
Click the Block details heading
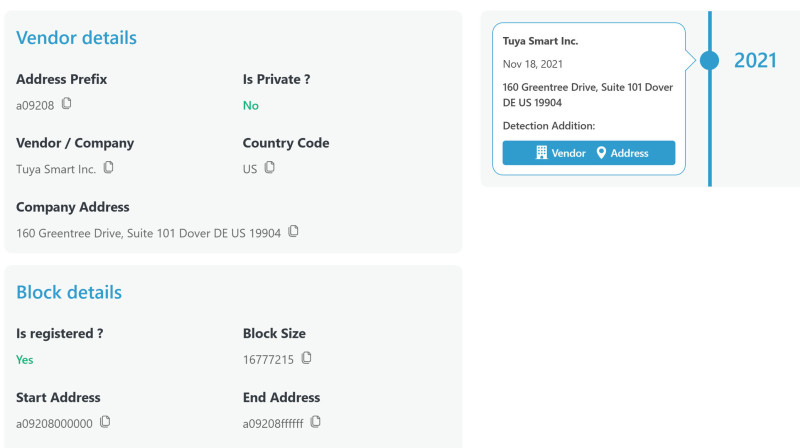(69, 292)
